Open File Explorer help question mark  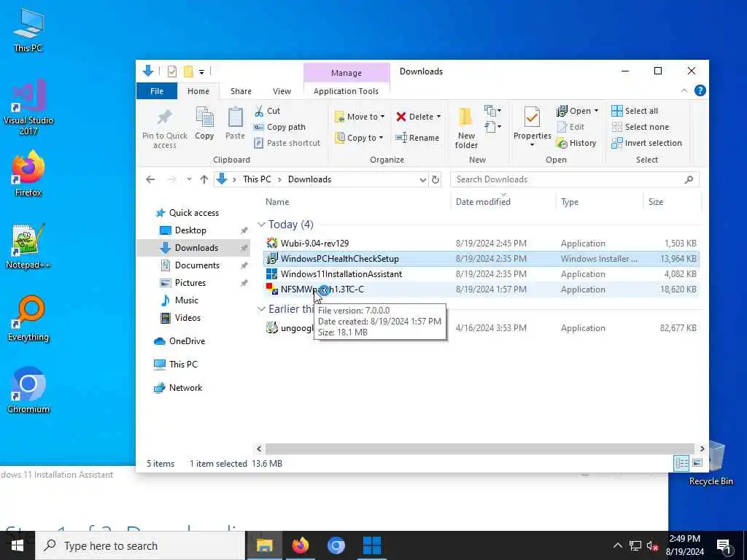tap(700, 90)
